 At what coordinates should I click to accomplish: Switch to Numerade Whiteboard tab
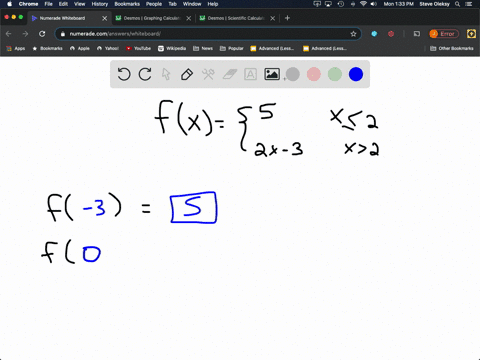point(70,18)
